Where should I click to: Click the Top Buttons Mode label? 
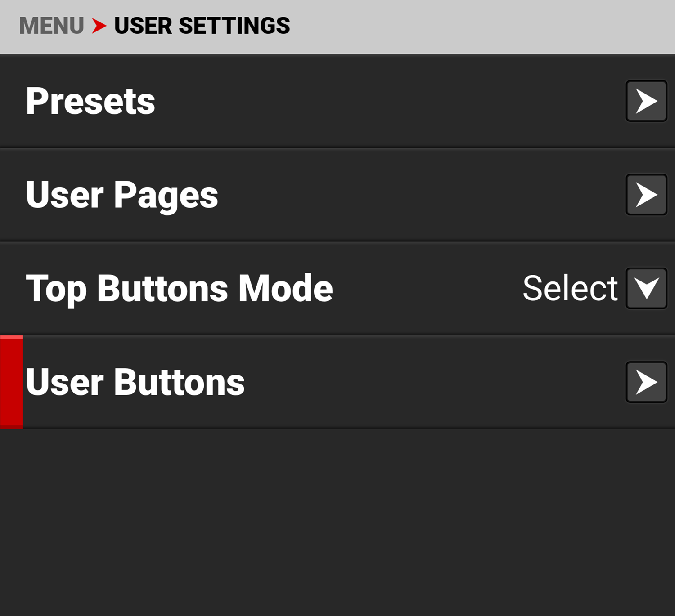(x=179, y=288)
